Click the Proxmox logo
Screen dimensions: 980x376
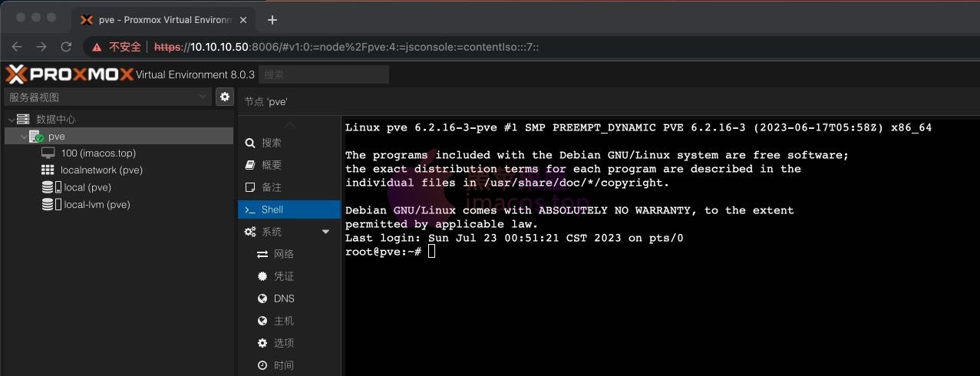[x=69, y=74]
